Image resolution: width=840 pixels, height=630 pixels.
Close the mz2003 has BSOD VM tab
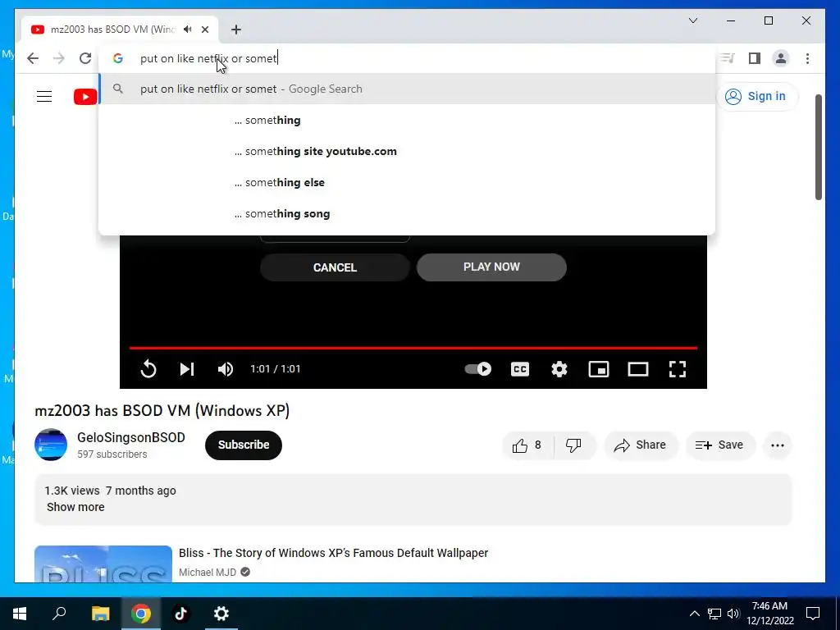[204, 30]
